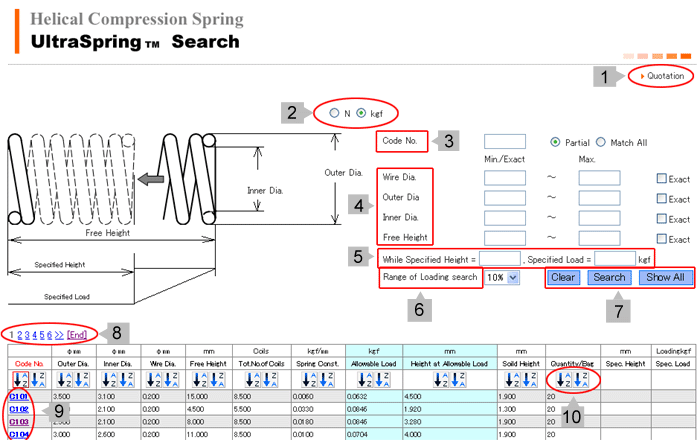
Task: Jump to the [End] results page
Action: click(x=77, y=335)
